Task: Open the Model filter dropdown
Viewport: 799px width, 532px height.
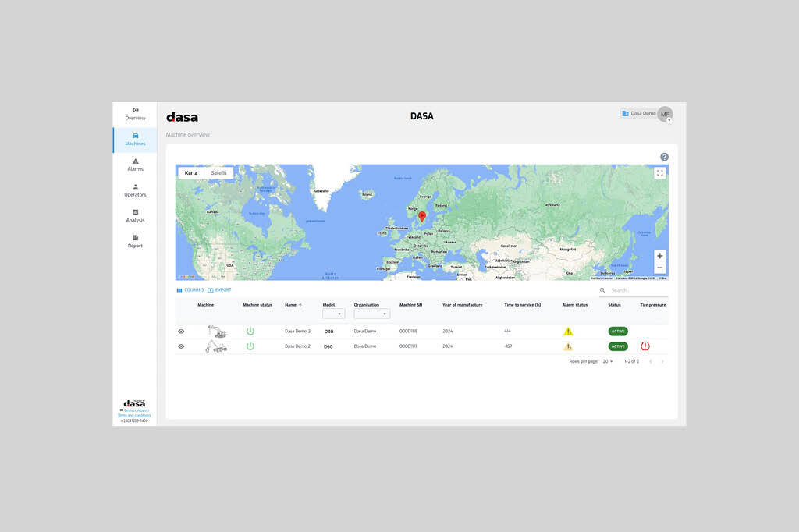Action: 333,314
